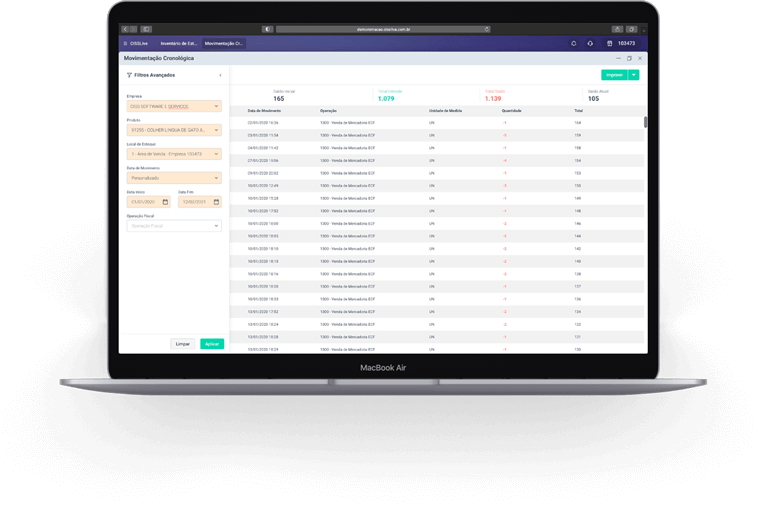Click the Data Início date field
The width and height of the screenshot is (760, 505).
[x=148, y=202]
